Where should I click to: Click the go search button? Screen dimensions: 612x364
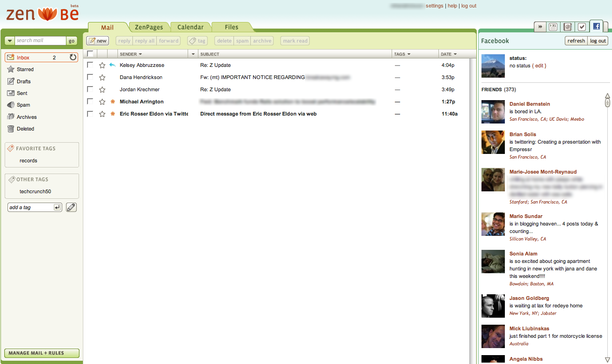[x=72, y=41]
